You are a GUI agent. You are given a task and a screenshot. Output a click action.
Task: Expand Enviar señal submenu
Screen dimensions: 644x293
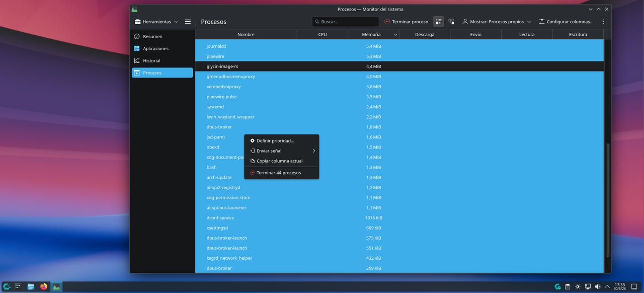pos(281,151)
